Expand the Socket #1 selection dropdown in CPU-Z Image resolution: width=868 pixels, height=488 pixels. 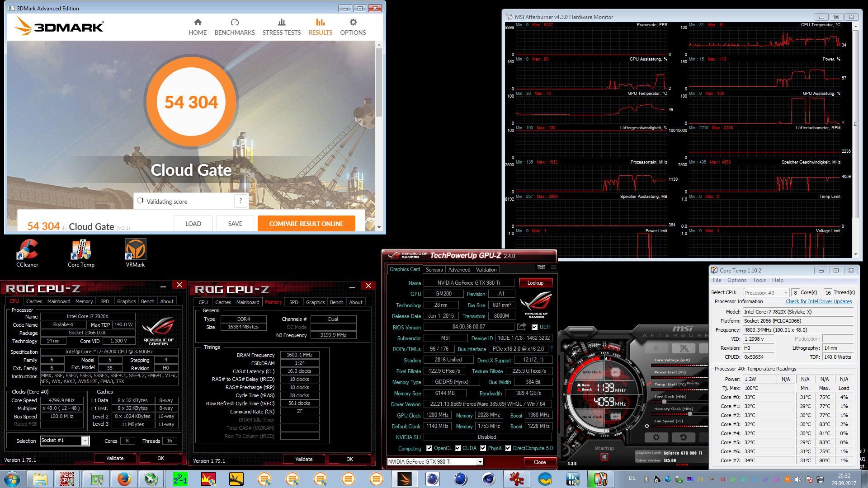pyautogui.click(x=85, y=441)
